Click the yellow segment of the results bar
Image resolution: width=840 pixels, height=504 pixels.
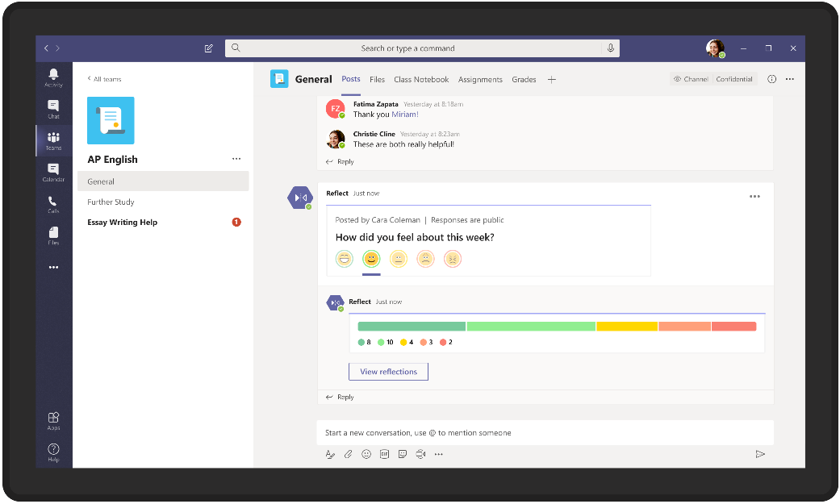coord(627,326)
